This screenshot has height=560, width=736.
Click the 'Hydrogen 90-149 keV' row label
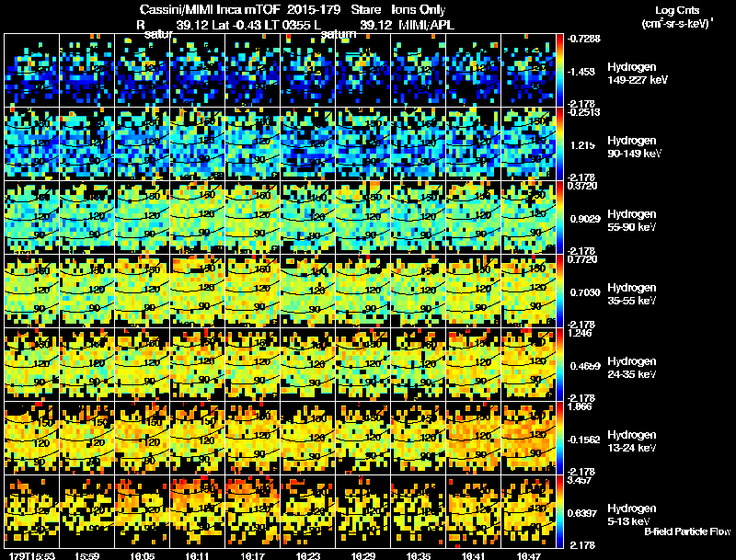click(x=634, y=147)
